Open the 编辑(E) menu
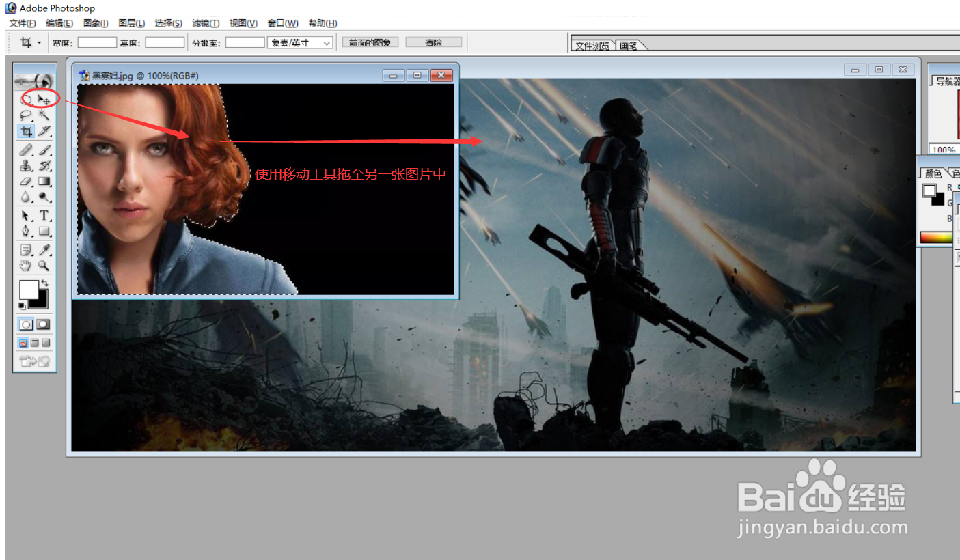 59,23
